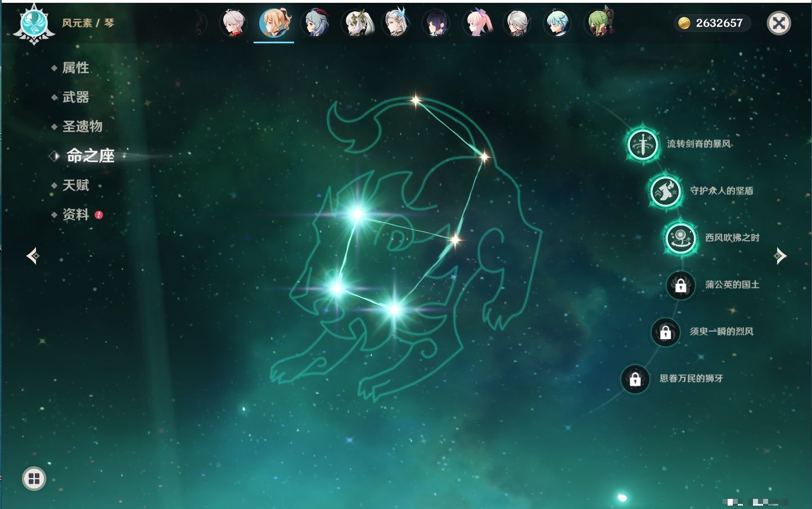812x509 pixels.
Task: Switch to the 天赋 talents page
Action: 75,185
